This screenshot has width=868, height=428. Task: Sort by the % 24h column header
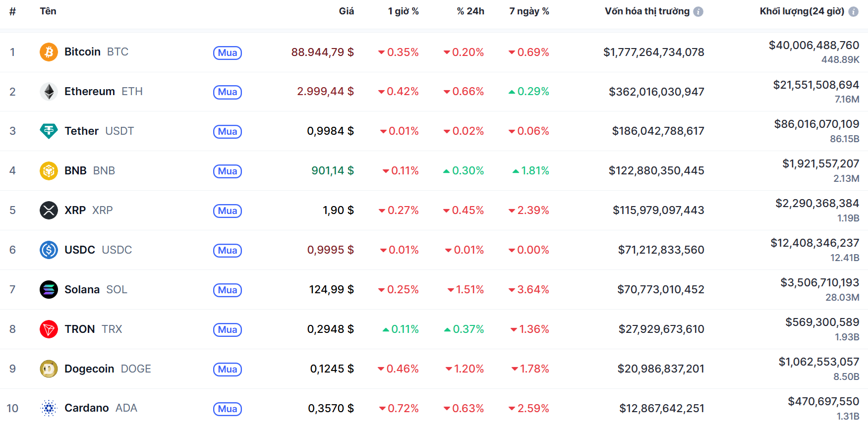(470, 11)
